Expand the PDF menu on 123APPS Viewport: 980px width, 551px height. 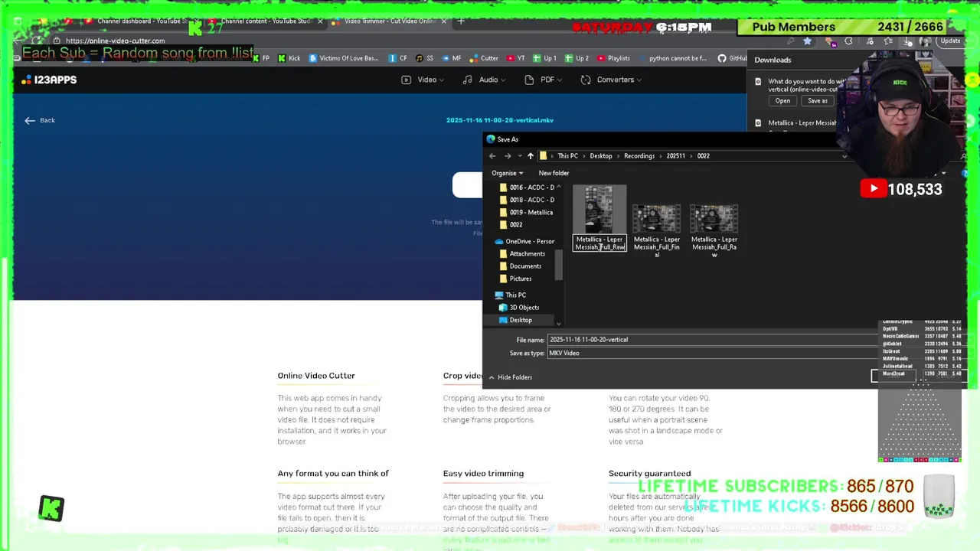point(544,80)
